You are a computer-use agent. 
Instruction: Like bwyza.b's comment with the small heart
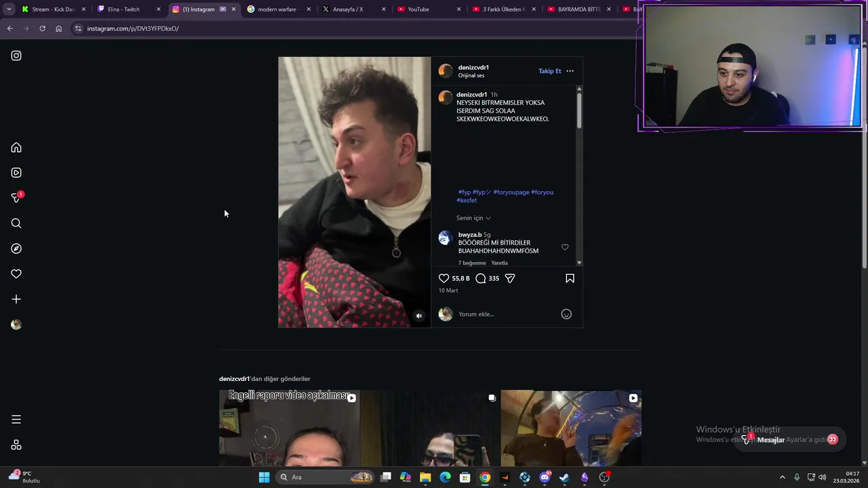click(565, 247)
